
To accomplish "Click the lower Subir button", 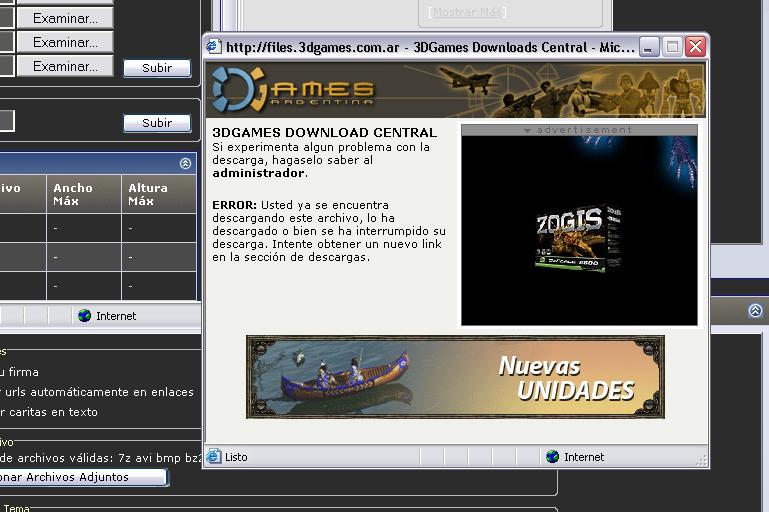I will tap(157, 123).
